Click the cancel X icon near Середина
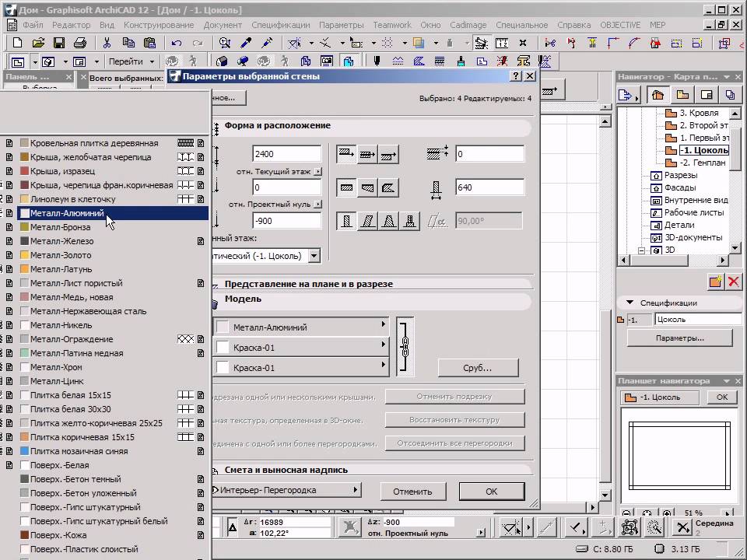This screenshot has width=747, height=560. (x=682, y=527)
